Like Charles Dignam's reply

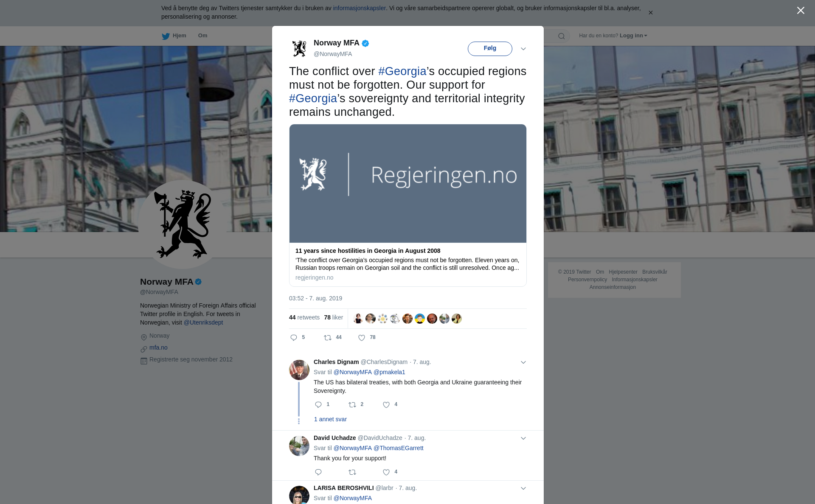coord(386,405)
